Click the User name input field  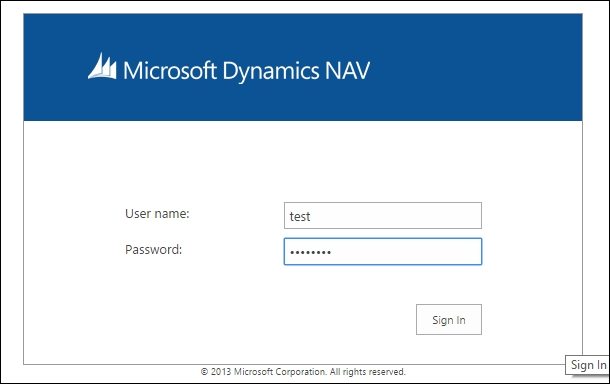click(383, 216)
